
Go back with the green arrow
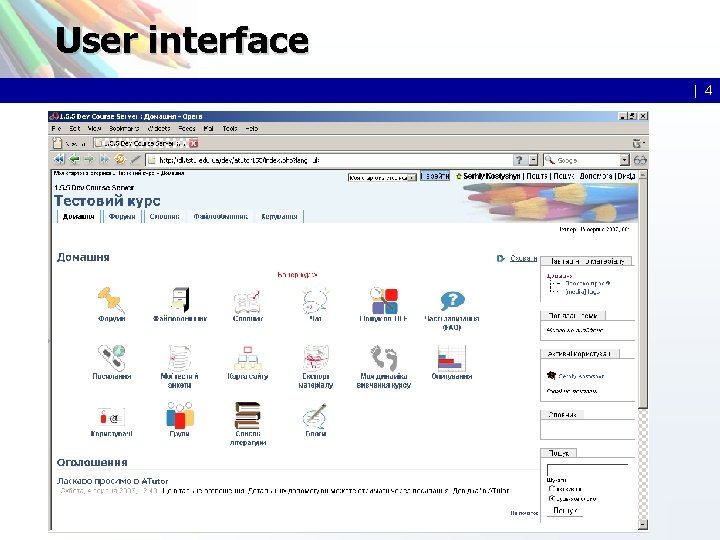pyautogui.click(x=74, y=159)
